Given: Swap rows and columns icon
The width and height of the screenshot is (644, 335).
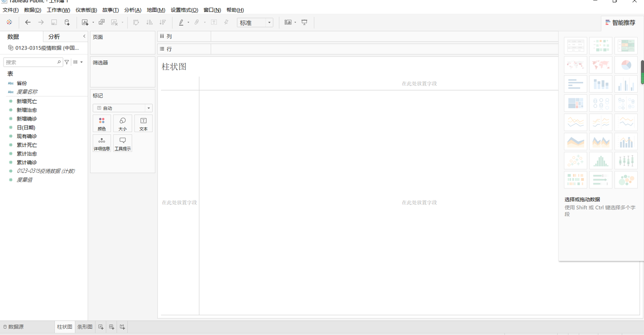Looking at the screenshot, I should point(136,22).
